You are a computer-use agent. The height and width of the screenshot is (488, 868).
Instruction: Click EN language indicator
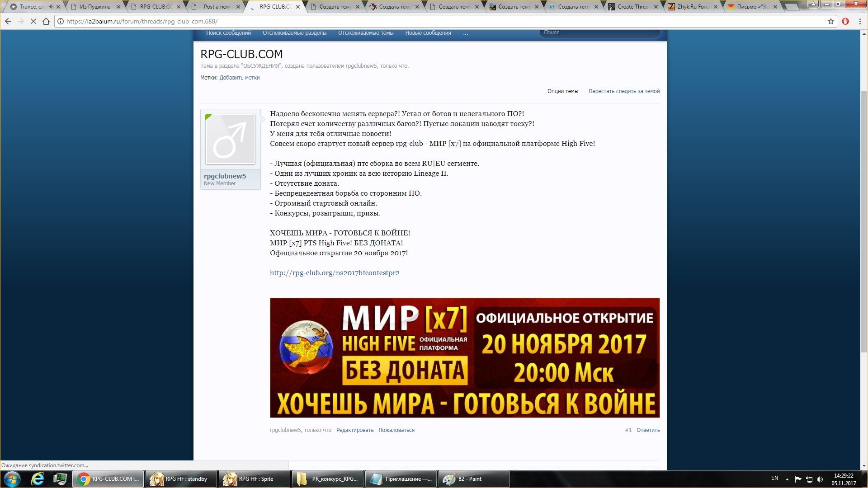point(774,478)
